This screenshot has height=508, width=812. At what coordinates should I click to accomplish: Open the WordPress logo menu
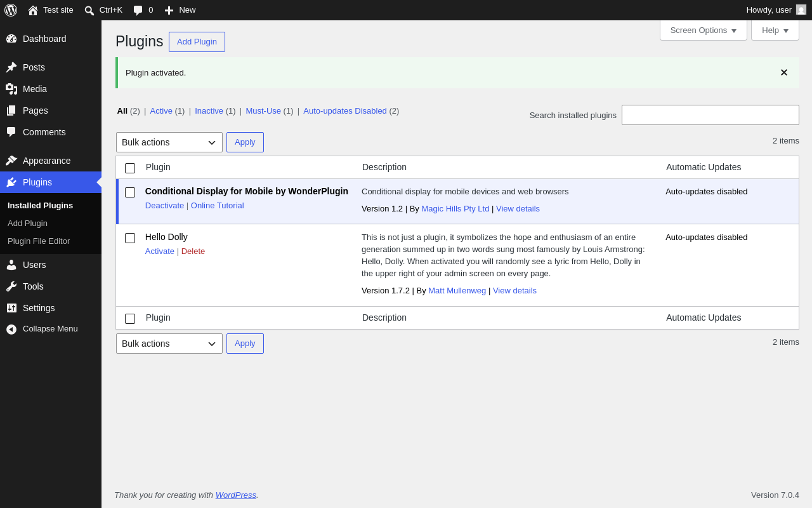tap(11, 10)
